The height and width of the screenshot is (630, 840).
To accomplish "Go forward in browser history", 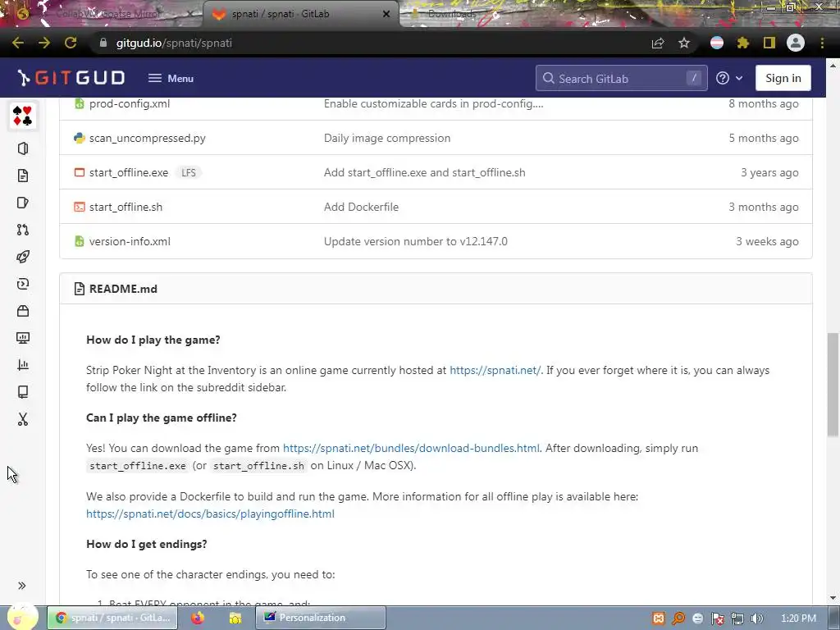I will (x=44, y=43).
